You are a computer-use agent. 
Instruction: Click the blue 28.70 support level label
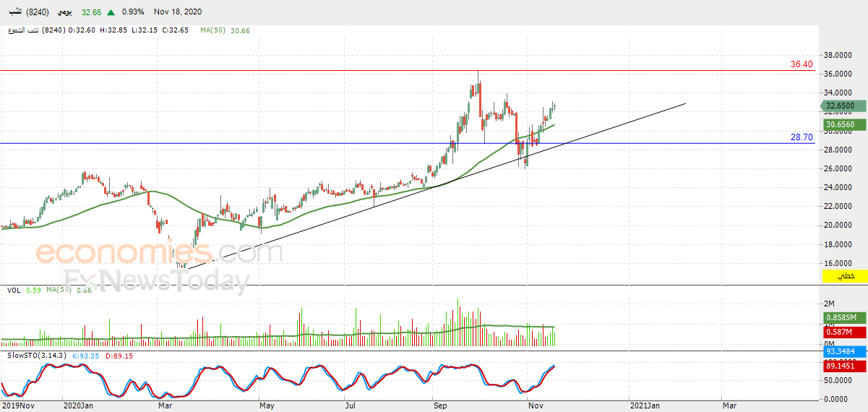802,137
